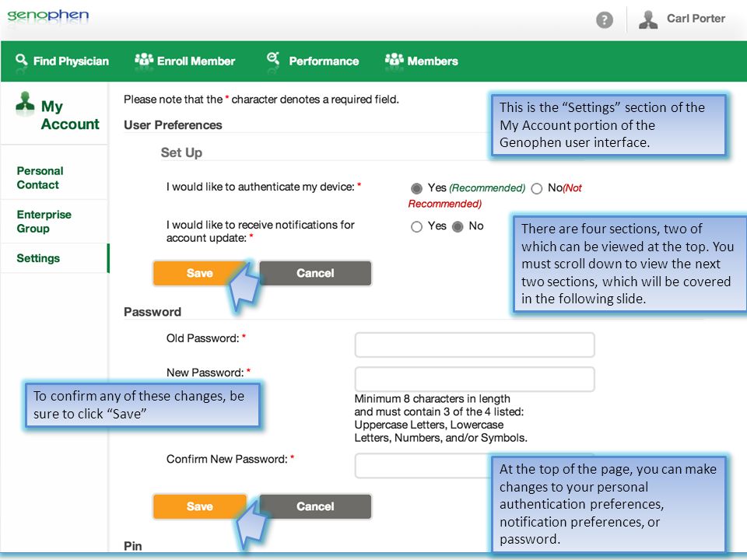Select No (Not Recommended) for device authentication

tap(536, 188)
